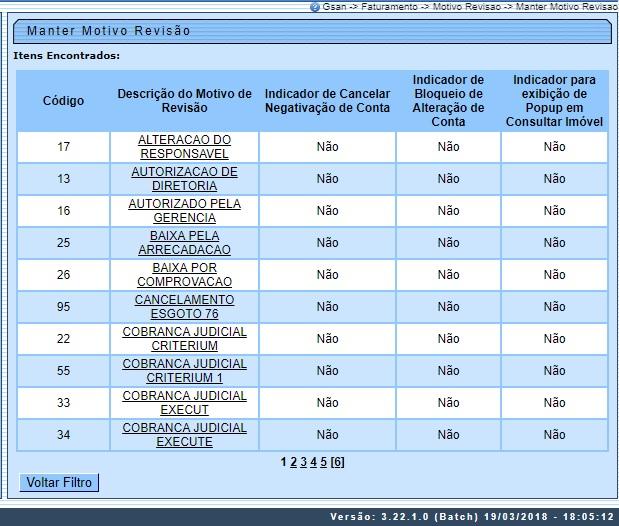Open the ALTERACAO DO RESPONSAVEL record
Screen dimensions: 619x526
(184, 147)
